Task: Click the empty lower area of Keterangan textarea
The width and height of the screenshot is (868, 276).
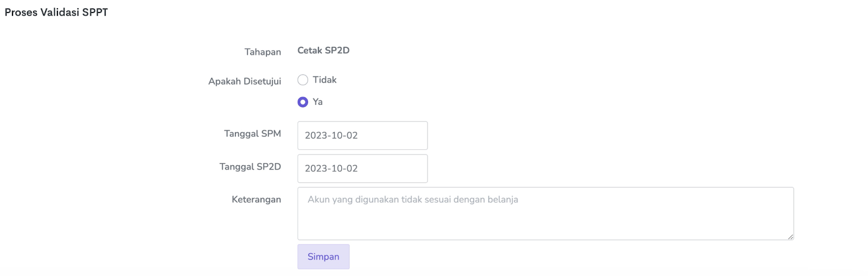Action: [x=542, y=225]
